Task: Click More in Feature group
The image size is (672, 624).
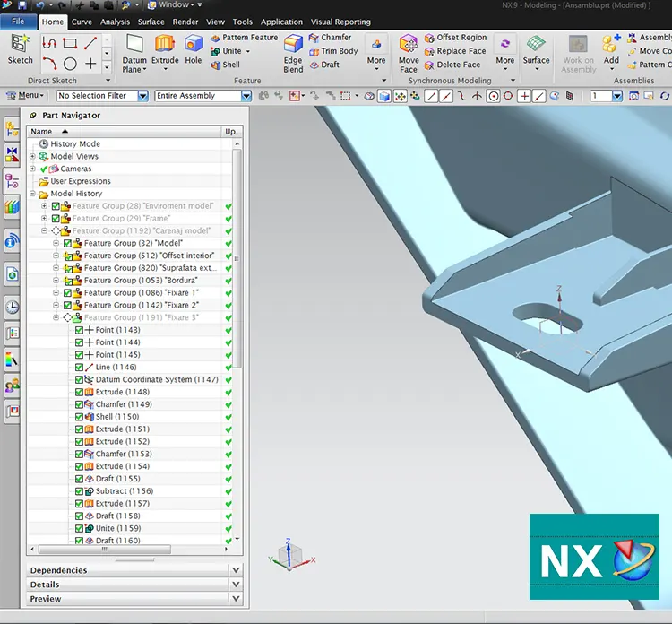Action: 375,52
